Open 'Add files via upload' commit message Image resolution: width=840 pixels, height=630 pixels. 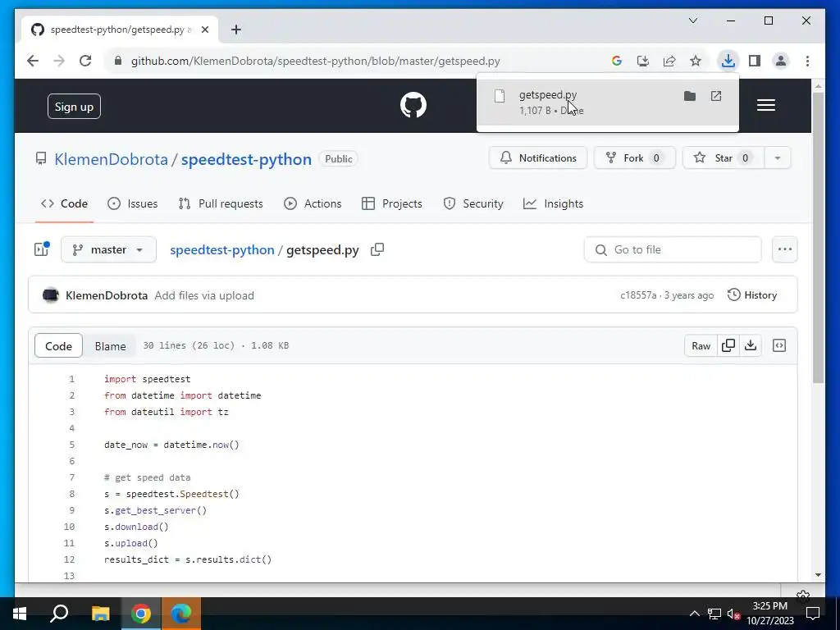pos(204,295)
